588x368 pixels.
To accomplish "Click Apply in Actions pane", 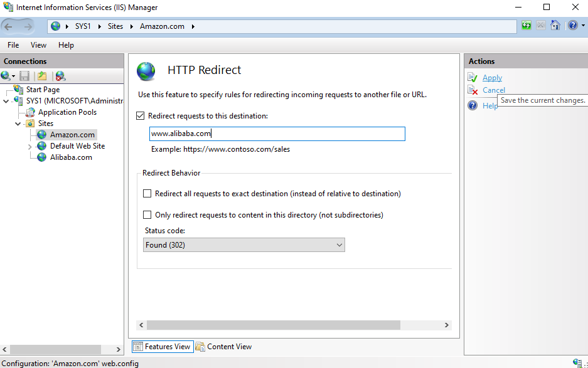I will point(492,78).
